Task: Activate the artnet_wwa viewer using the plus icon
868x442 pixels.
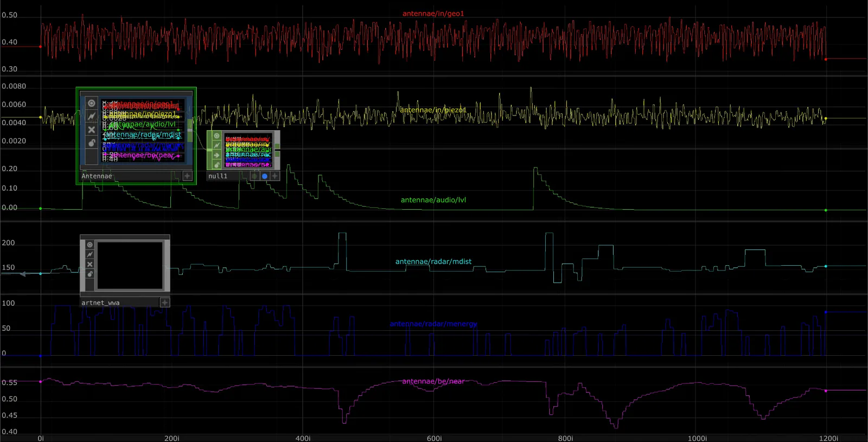Action: pyautogui.click(x=165, y=302)
